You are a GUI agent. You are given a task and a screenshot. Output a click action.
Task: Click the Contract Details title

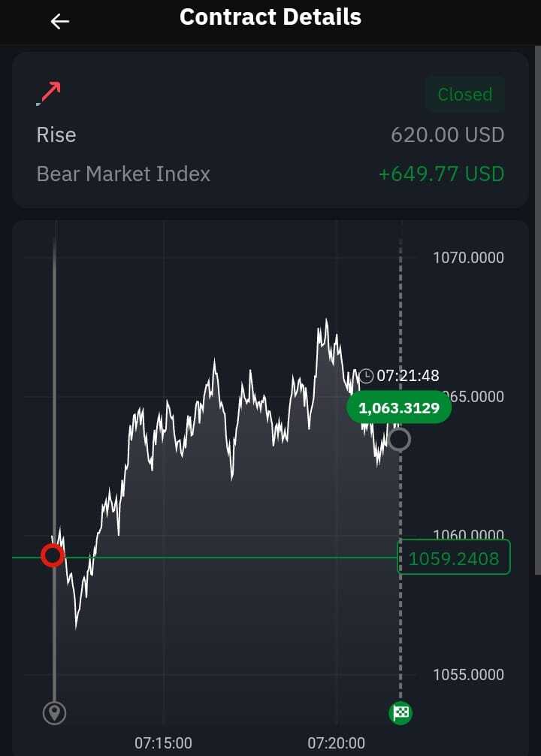[x=270, y=17]
